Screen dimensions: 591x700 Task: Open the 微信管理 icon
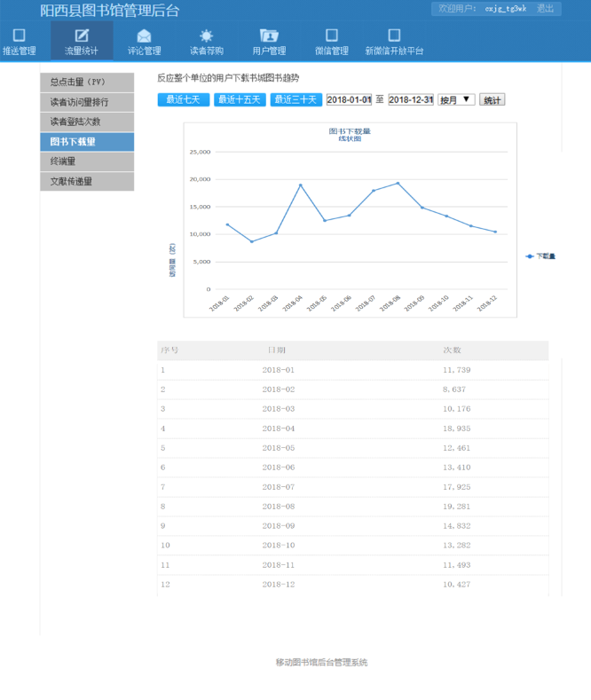[x=332, y=35]
